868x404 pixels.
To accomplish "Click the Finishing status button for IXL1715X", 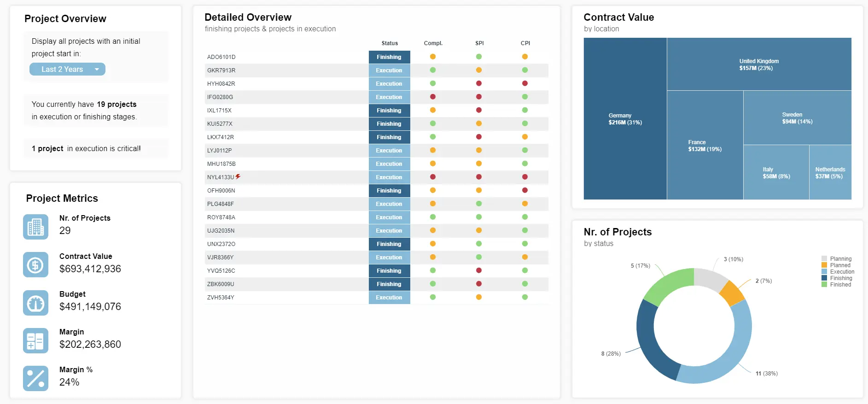I will click(x=389, y=111).
